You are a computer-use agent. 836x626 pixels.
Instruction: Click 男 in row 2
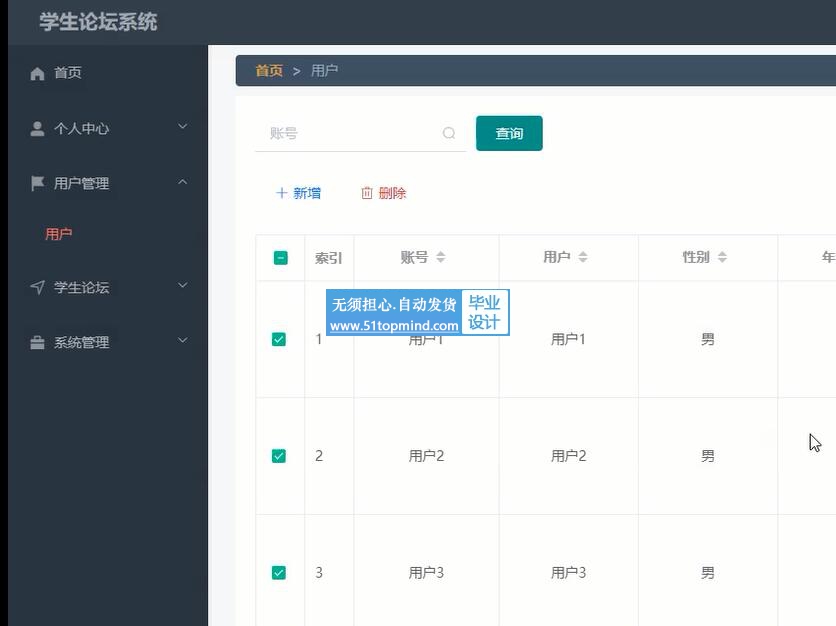(708, 456)
